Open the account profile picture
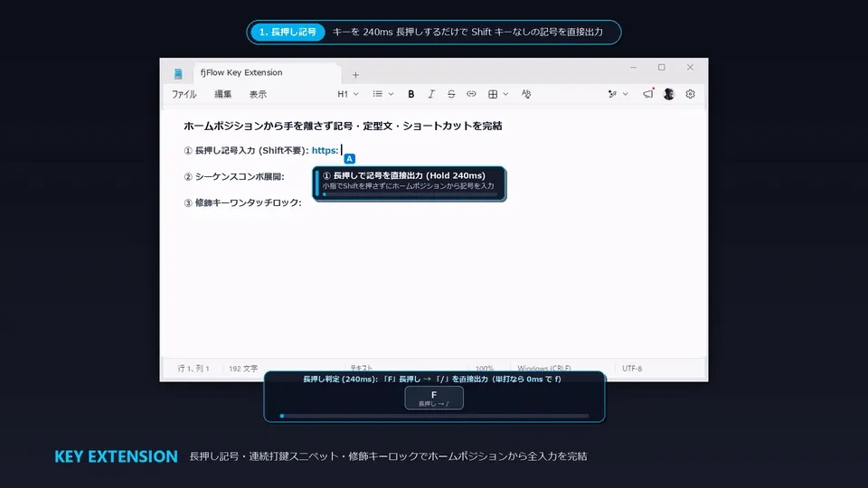868x488 pixels. (669, 94)
